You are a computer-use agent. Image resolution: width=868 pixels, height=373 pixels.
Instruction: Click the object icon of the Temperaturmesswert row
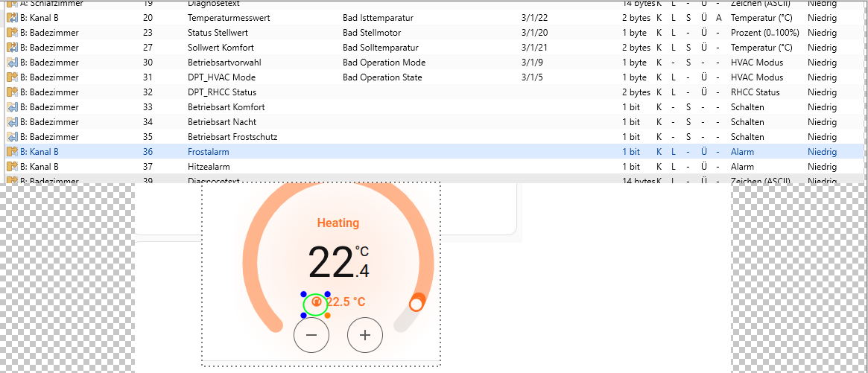tap(12, 18)
